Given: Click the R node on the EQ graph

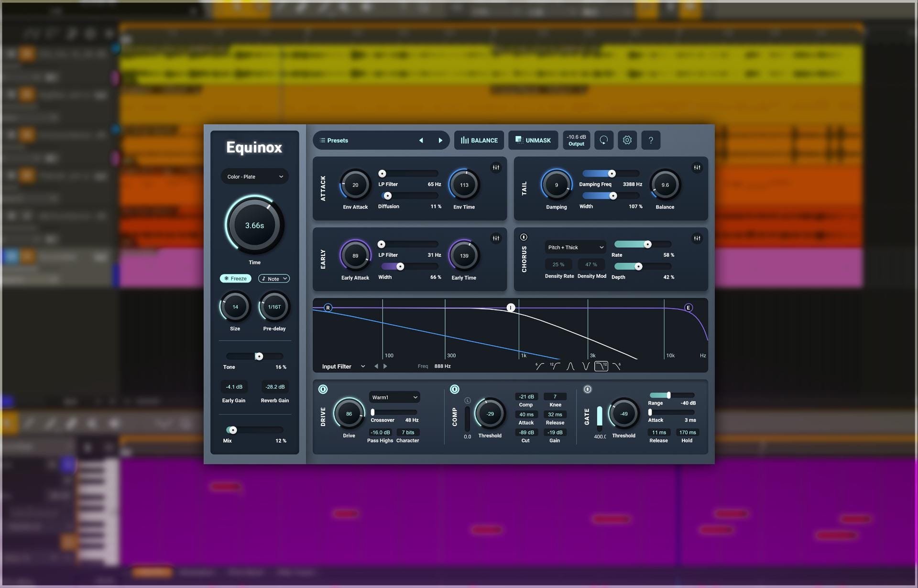Looking at the screenshot, I should click(x=328, y=307).
